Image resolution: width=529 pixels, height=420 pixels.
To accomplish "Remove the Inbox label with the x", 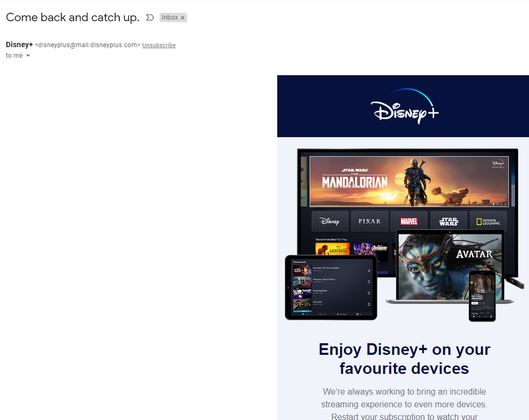I will 182,18.
